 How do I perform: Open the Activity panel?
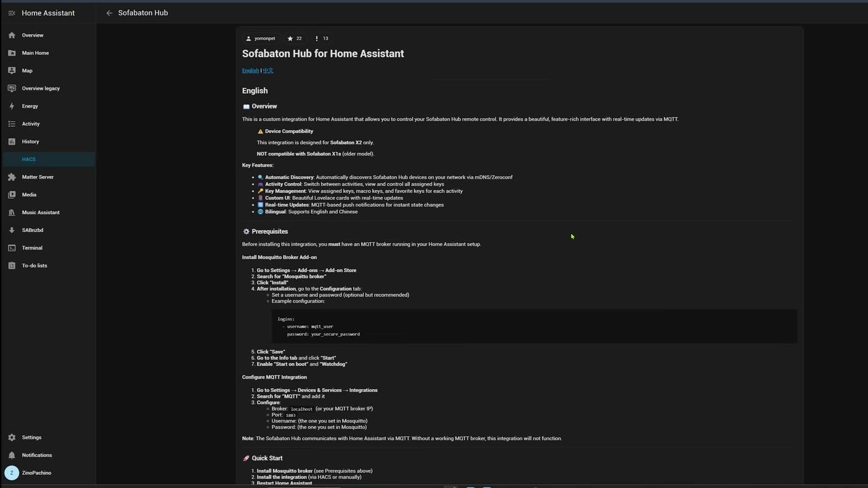(x=49, y=124)
